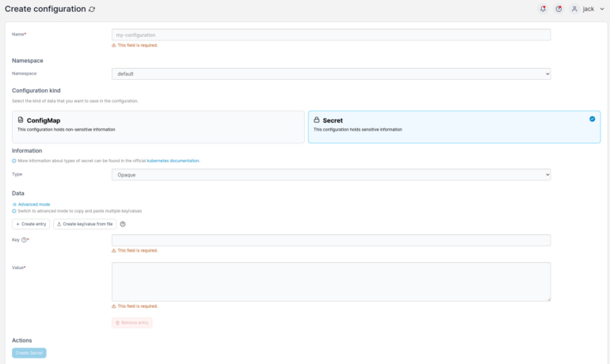Expand the jack user menu chevron

pyautogui.click(x=601, y=9)
